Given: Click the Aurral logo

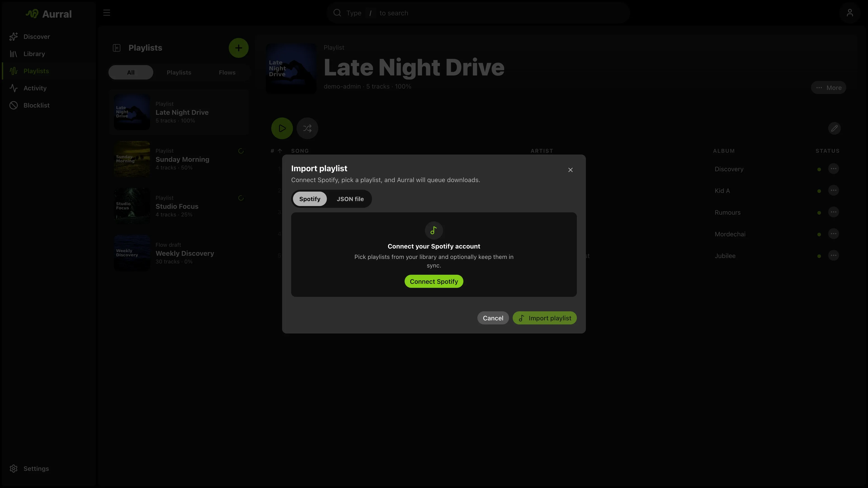Looking at the screenshot, I should pyautogui.click(x=49, y=14).
